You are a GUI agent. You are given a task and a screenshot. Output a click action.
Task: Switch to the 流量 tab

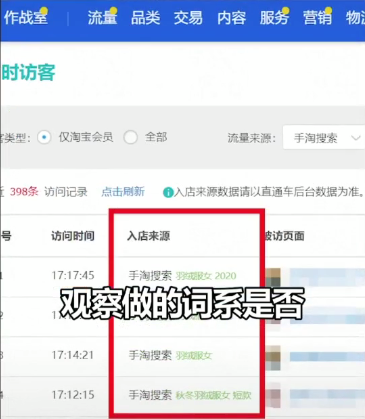tap(102, 18)
